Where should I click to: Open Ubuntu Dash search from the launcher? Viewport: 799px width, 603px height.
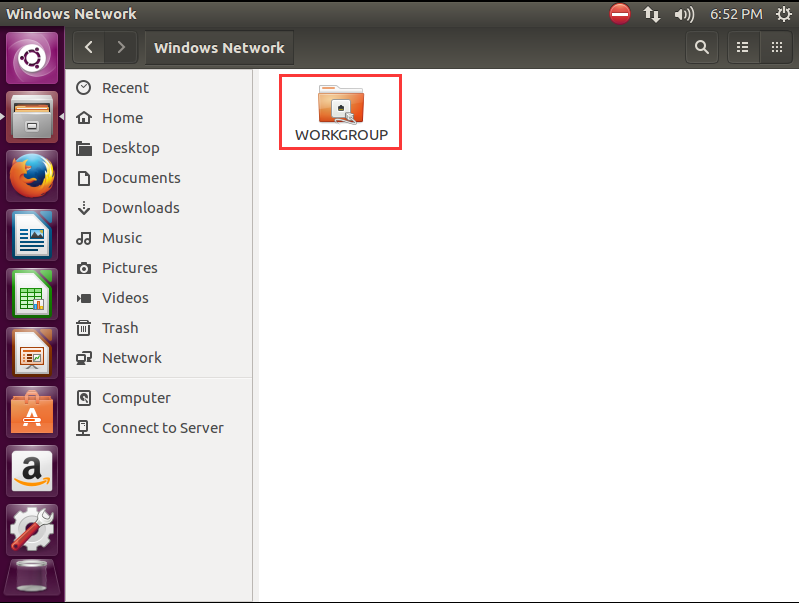click(x=32, y=58)
